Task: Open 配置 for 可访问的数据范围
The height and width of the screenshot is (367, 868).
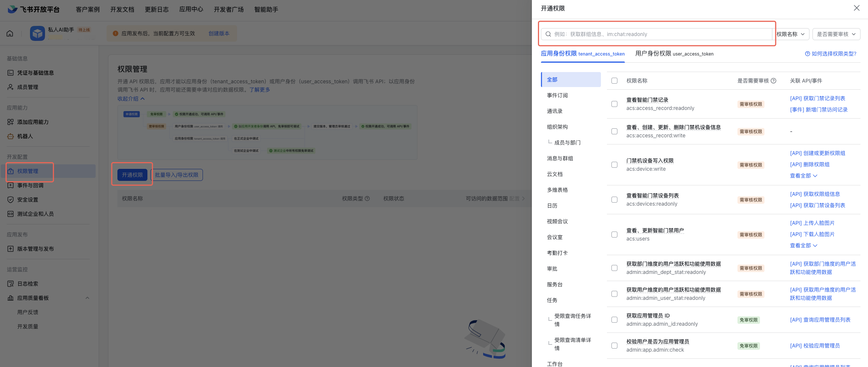Action: [x=517, y=199]
